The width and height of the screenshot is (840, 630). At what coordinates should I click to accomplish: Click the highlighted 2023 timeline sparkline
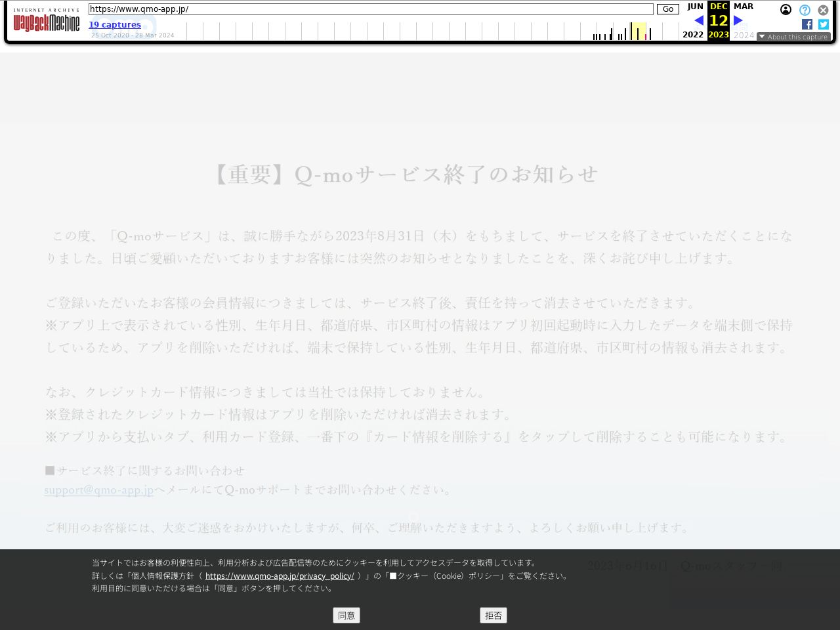coord(639,31)
